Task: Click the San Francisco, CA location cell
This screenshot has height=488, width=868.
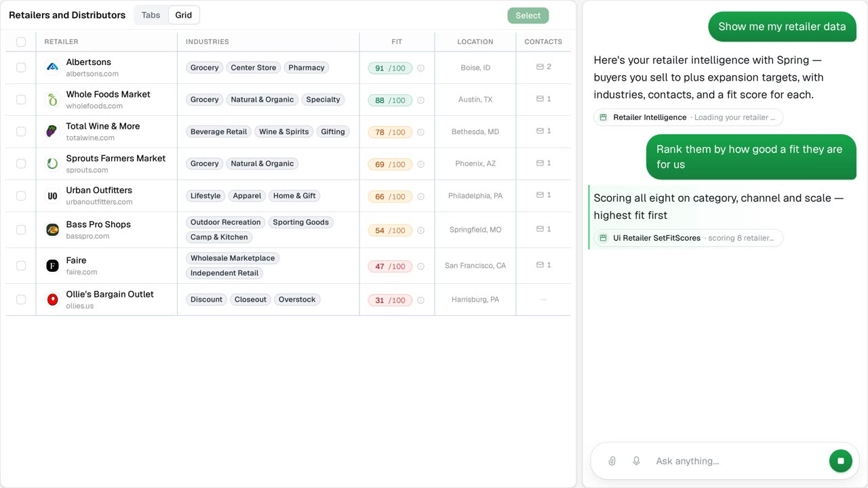Action: 475,266
